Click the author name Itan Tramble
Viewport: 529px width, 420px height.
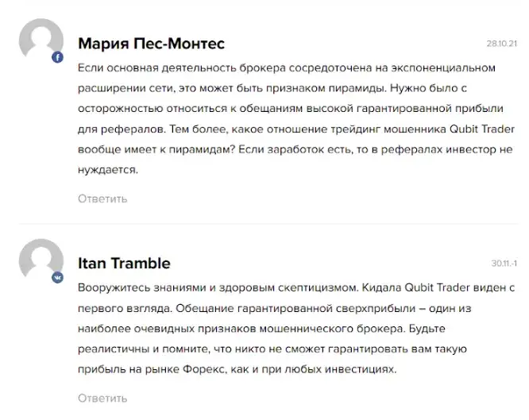[x=124, y=264]
